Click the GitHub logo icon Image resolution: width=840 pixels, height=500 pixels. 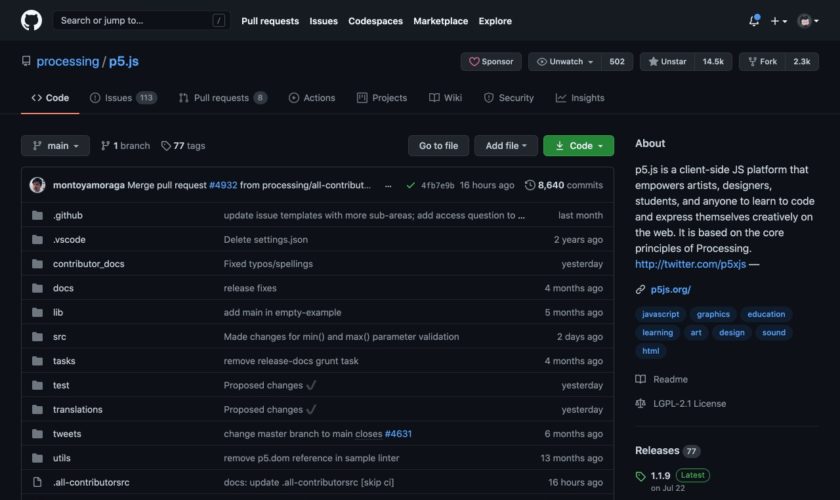coord(31,20)
